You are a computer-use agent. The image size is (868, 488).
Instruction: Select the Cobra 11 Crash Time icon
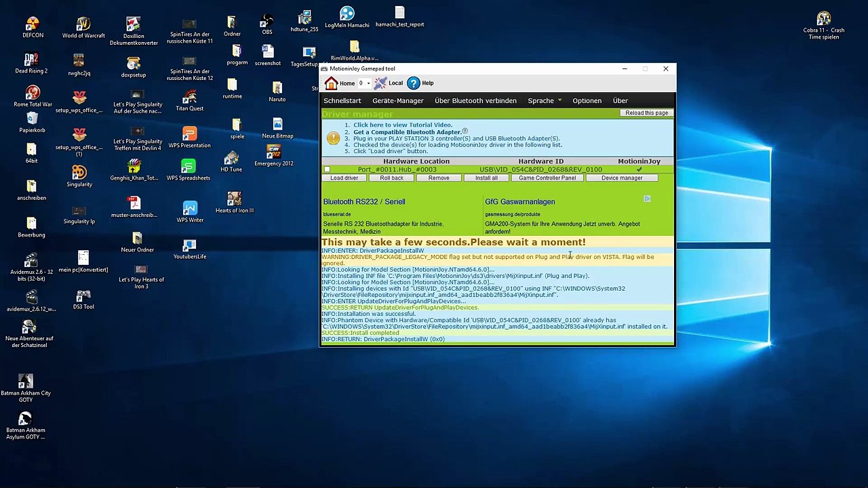(824, 26)
